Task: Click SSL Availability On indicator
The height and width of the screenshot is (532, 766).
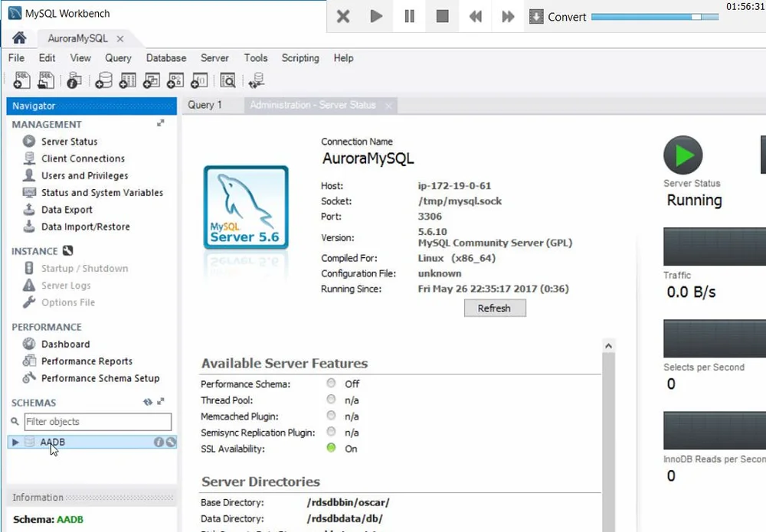Action: (x=331, y=448)
